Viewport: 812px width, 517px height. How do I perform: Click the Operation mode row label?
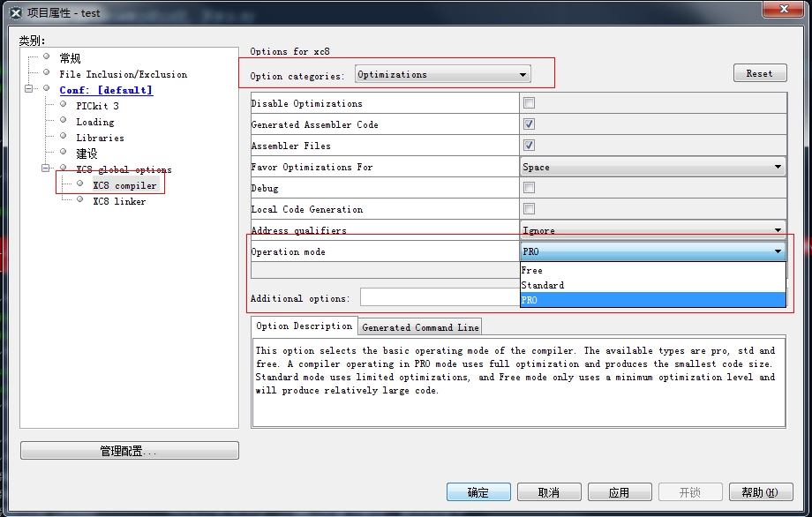[288, 251]
